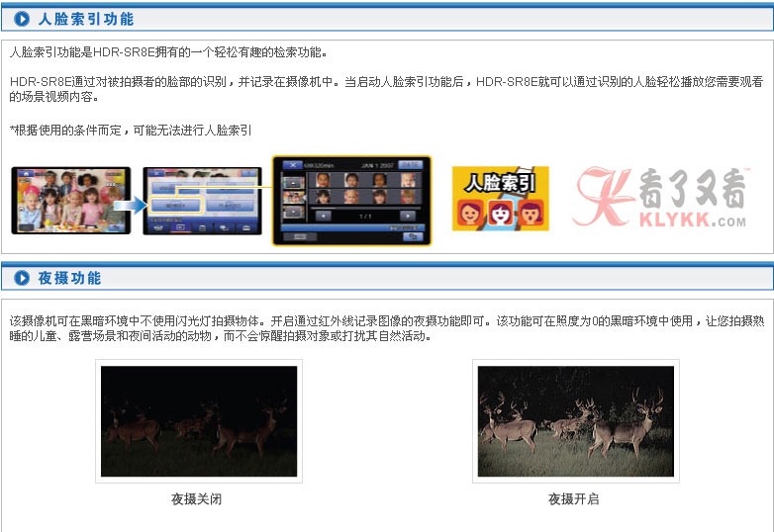Click the previous page arrow in face index screen

point(324,216)
